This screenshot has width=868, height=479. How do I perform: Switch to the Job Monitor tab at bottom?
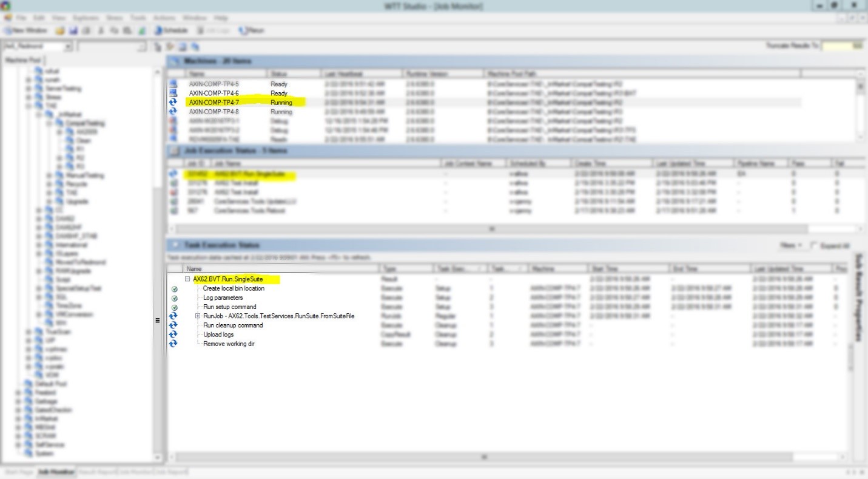point(56,472)
